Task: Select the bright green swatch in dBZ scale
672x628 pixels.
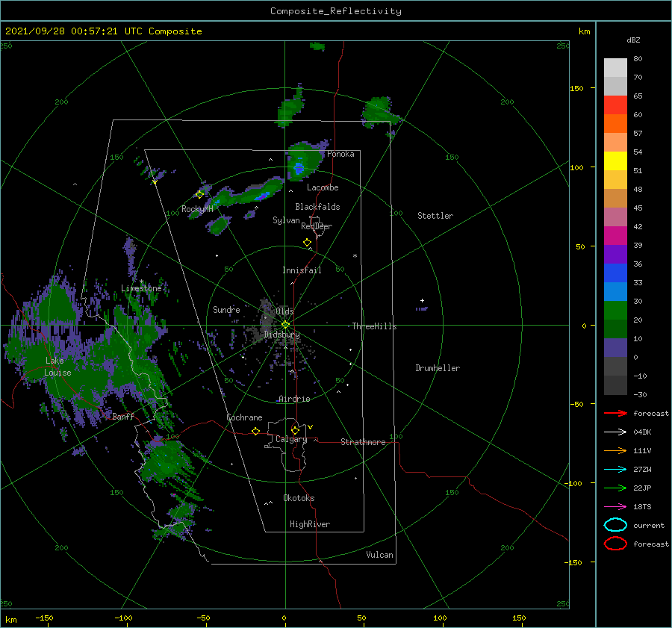Action: (x=615, y=310)
